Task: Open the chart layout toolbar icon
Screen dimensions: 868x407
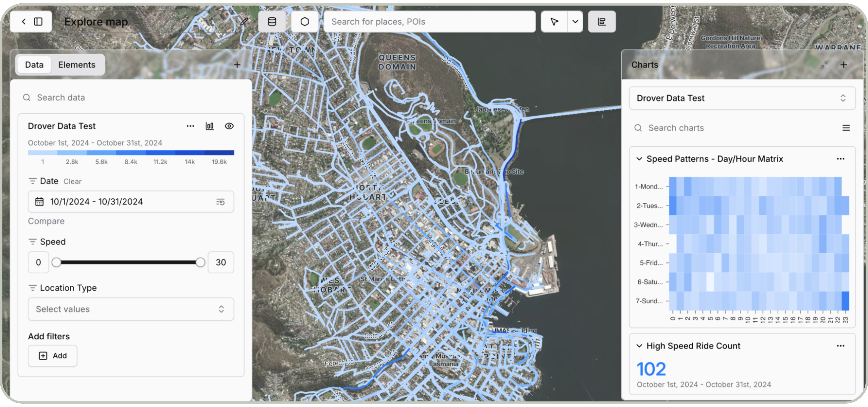Action: click(x=602, y=22)
